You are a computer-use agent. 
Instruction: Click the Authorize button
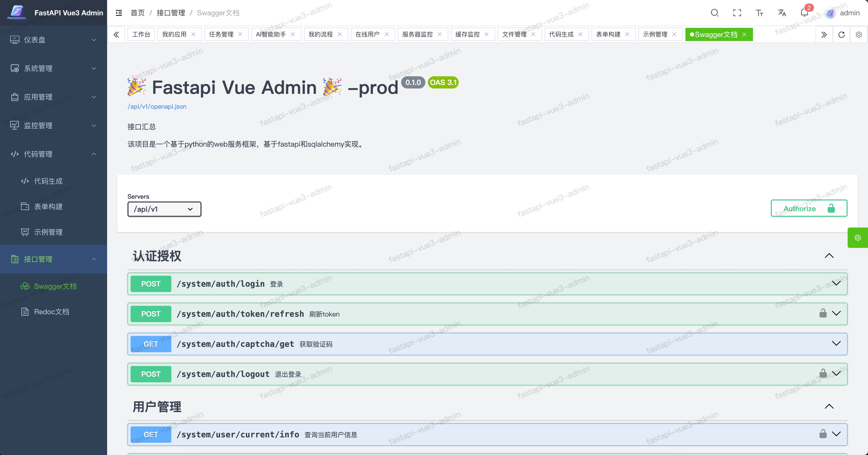(809, 208)
